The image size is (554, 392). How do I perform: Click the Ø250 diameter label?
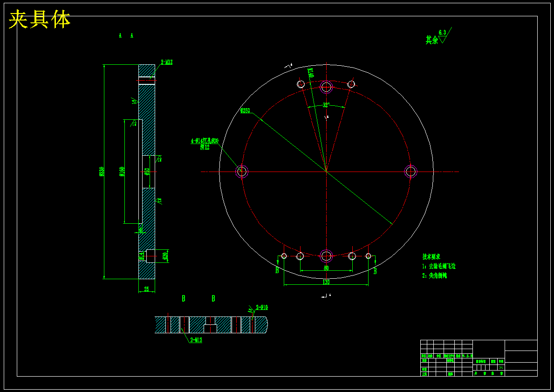pyautogui.click(x=245, y=110)
